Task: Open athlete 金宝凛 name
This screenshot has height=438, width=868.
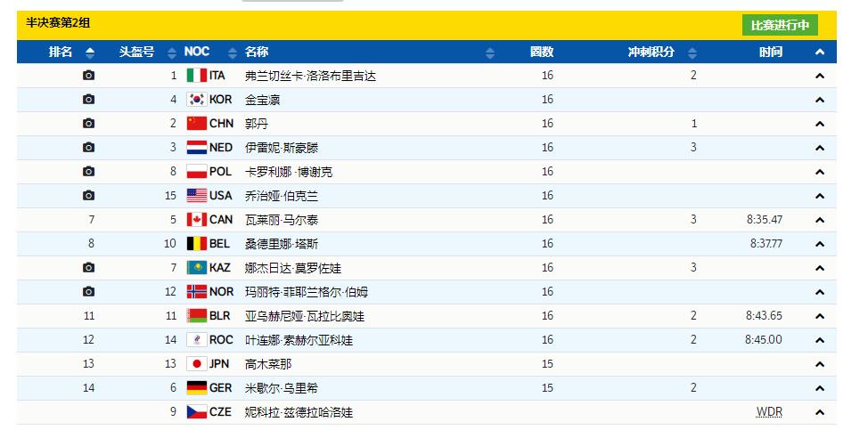Action: coord(262,100)
